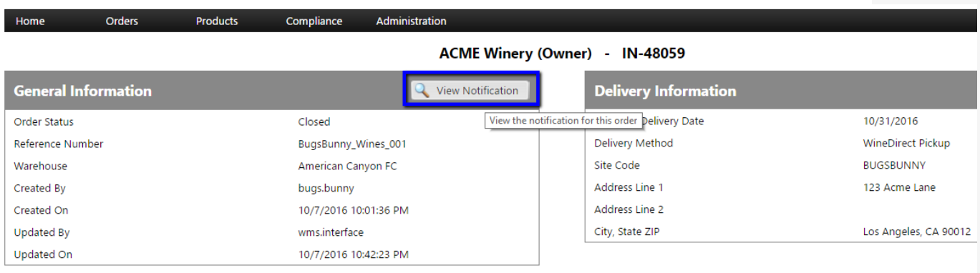Select the warehouse American Canyon FC
The image size is (980, 273).
click(x=347, y=166)
